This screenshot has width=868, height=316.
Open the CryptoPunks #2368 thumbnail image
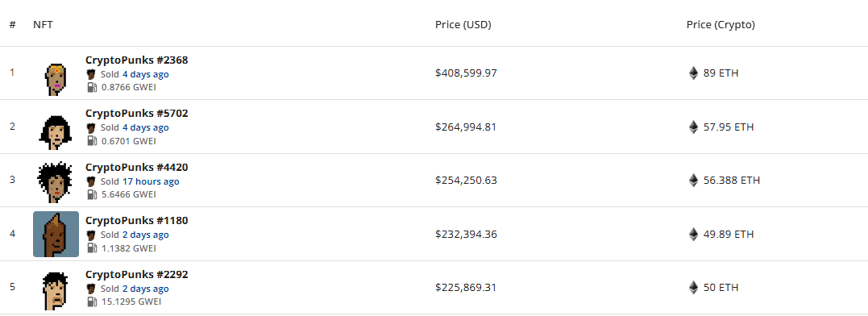pos(56,73)
